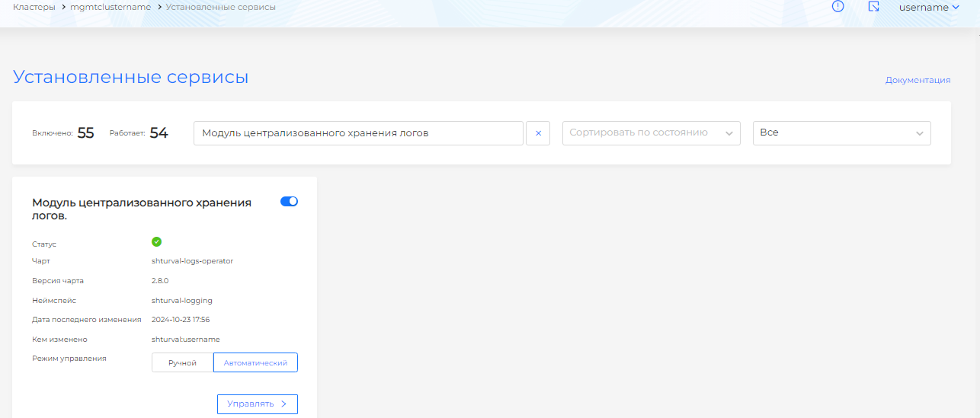Select Автоматический management mode
Viewport: 980px width, 418px height.
coord(255,363)
